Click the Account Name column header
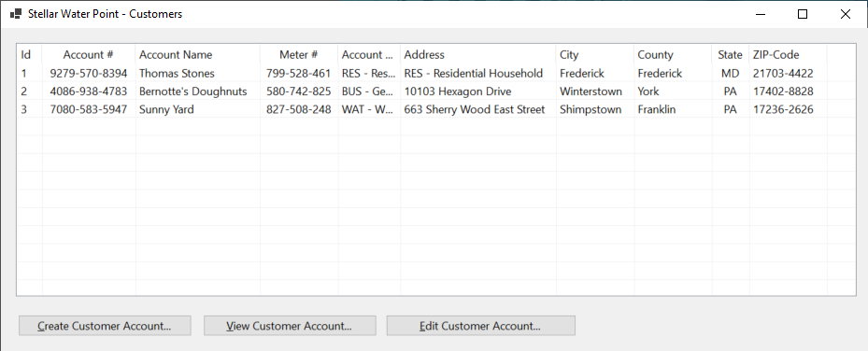Image resolution: width=868 pixels, height=351 pixels. pyautogui.click(x=197, y=55)
